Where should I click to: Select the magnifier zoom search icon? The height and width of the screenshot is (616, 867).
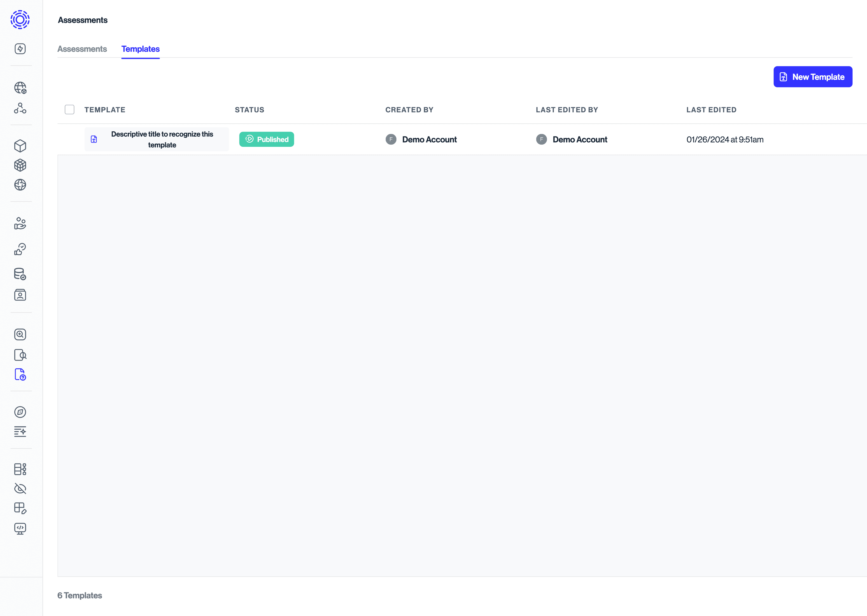pos(20,334)
